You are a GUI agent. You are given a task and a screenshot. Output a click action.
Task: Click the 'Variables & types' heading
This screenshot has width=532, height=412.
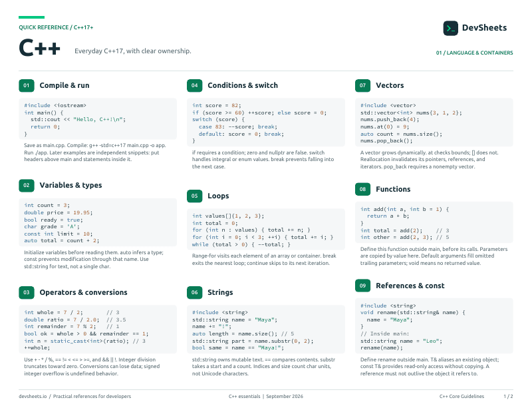70,185
